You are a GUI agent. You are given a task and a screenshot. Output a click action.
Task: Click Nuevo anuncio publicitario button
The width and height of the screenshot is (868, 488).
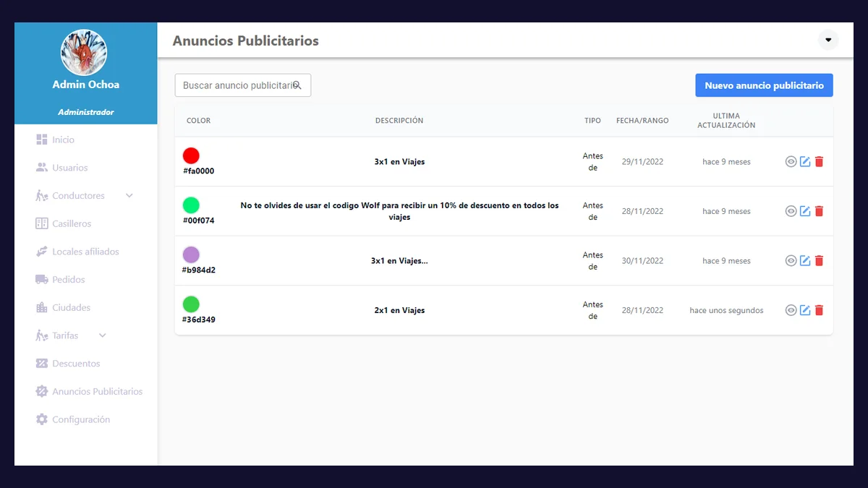[764, 85]
